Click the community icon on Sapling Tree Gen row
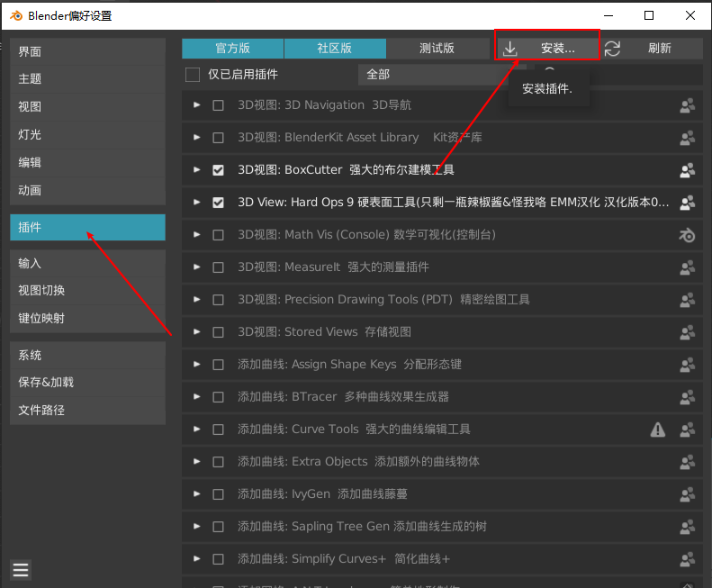712x588 pixels. tap(687, 527)
